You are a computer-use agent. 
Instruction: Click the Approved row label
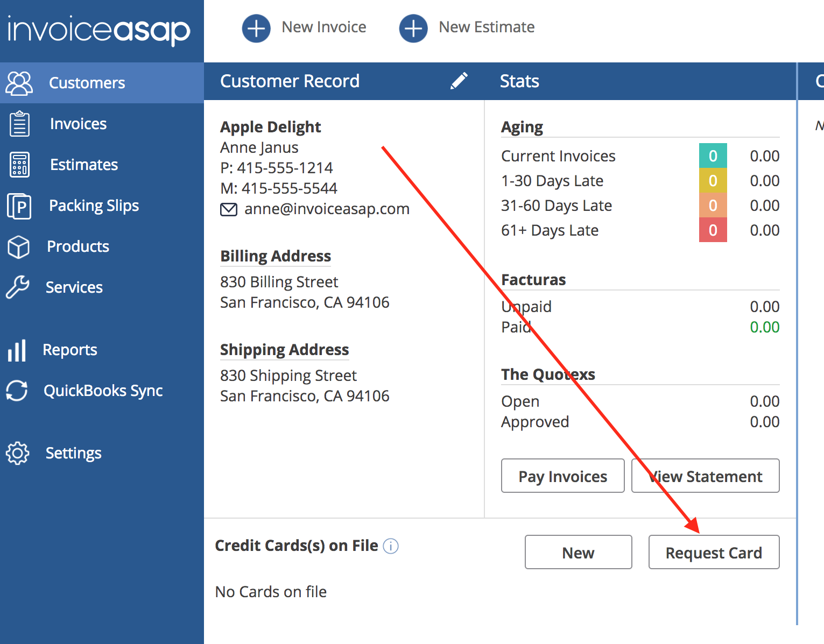click(x=535, y=422)
